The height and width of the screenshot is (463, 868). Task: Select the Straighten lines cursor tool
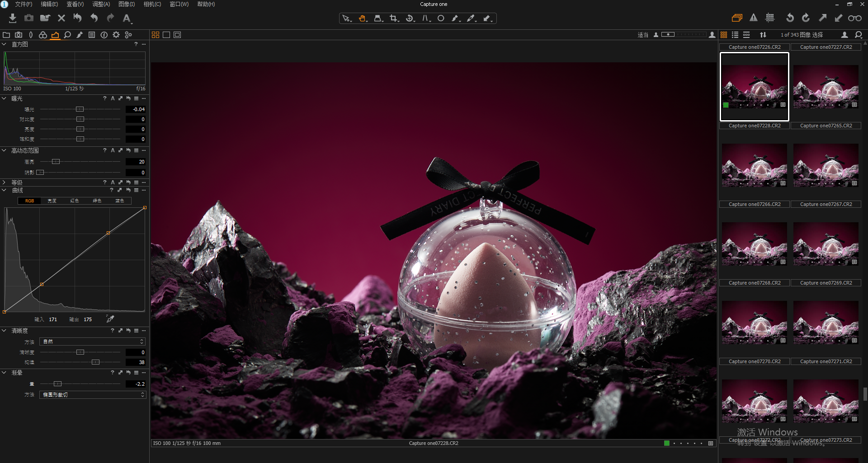[x=426, y=19]
